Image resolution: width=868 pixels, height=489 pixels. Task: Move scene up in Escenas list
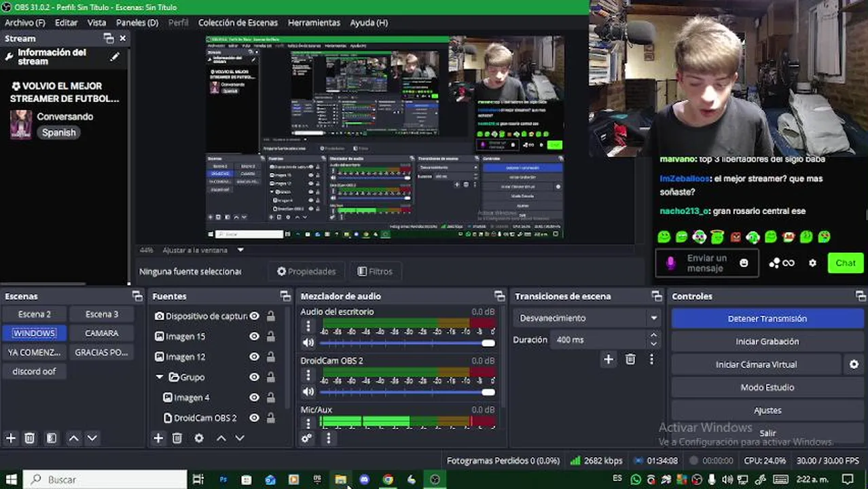(74, 438)
